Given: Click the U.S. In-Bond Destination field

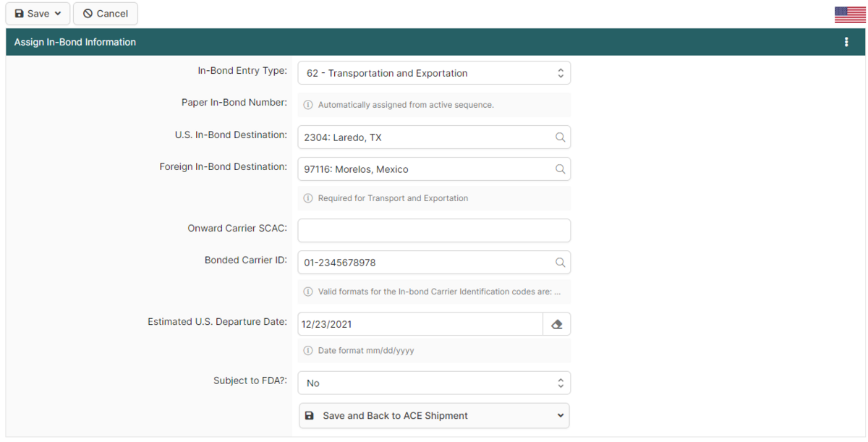Looking at the screenshot, I should (x=423, y=137).
